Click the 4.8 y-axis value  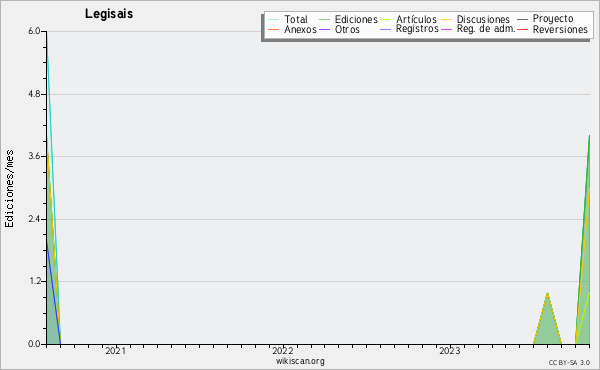[34, 94]
